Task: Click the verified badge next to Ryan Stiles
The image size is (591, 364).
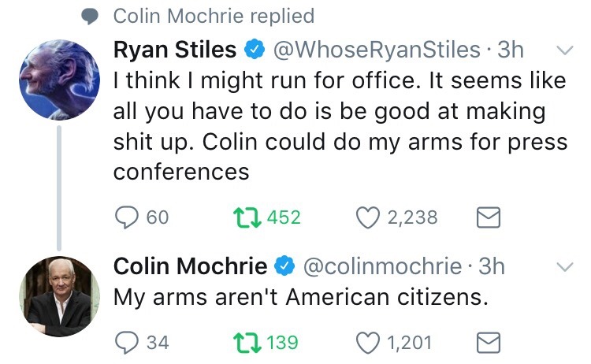Action: pyautogui.click(x=255, y=50)
